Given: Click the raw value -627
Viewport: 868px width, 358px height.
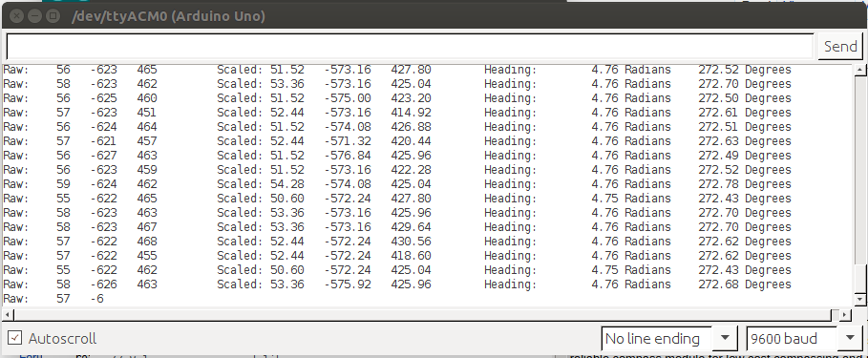Looking at the screenshot, I should (x=103, y=155).
